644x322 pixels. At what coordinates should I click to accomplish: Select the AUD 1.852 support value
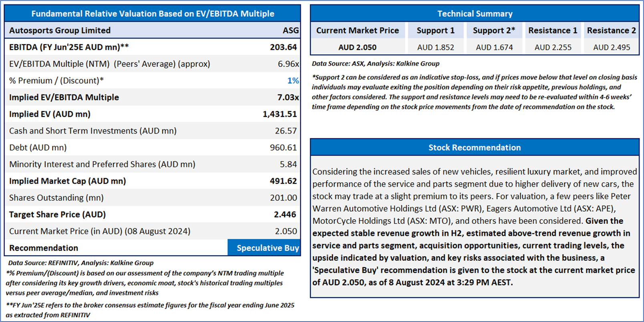pos(436,47)
